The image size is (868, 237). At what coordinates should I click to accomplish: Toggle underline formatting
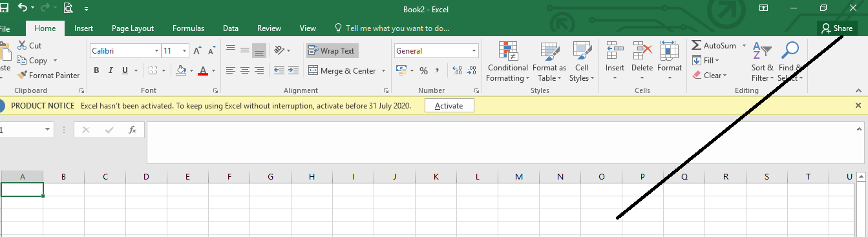(x=125, y=70)
